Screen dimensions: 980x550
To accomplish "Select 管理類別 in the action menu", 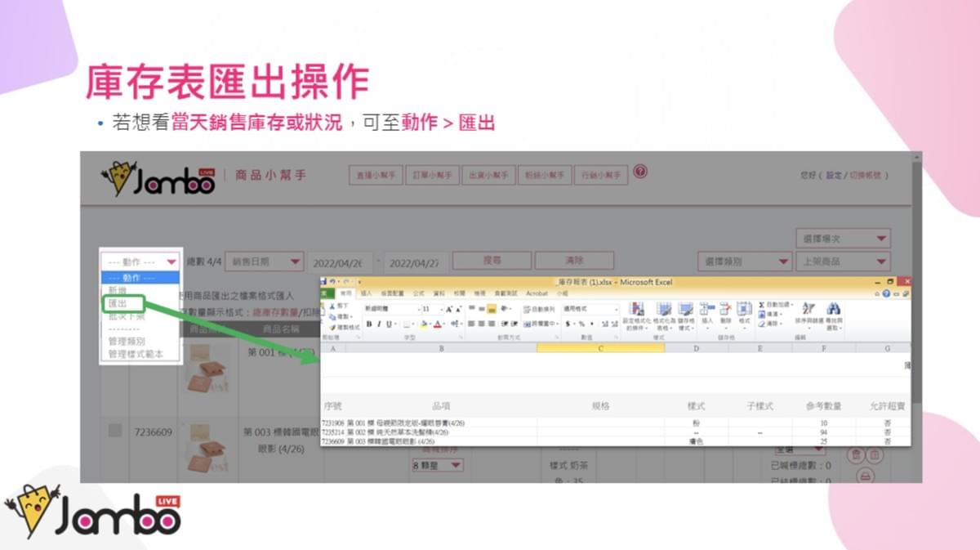I will (126, 341).
